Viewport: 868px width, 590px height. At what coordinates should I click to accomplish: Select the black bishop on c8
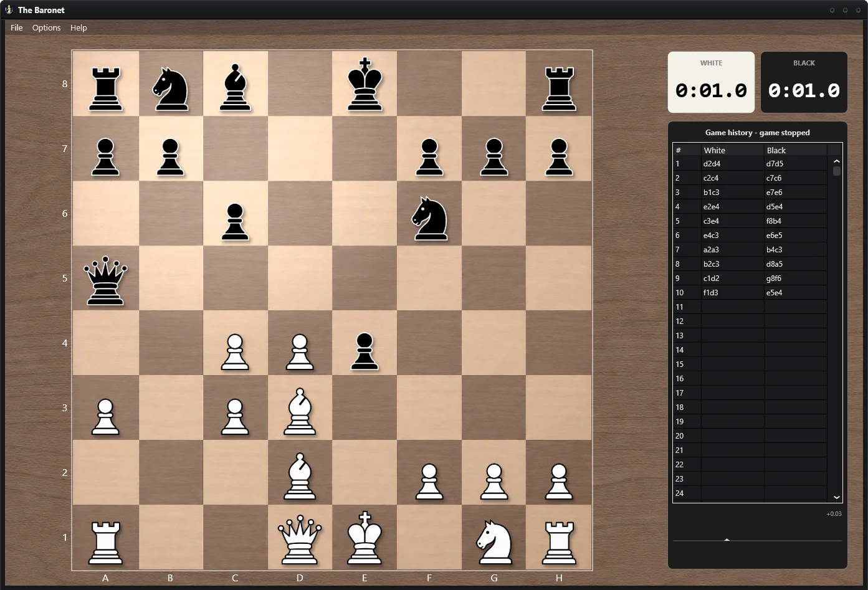click(235, 87)
